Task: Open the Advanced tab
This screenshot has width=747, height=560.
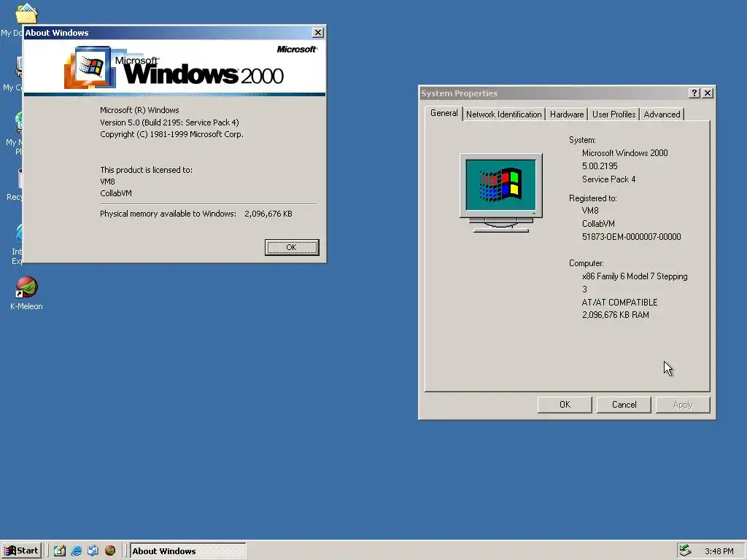Action: point(662,114)
